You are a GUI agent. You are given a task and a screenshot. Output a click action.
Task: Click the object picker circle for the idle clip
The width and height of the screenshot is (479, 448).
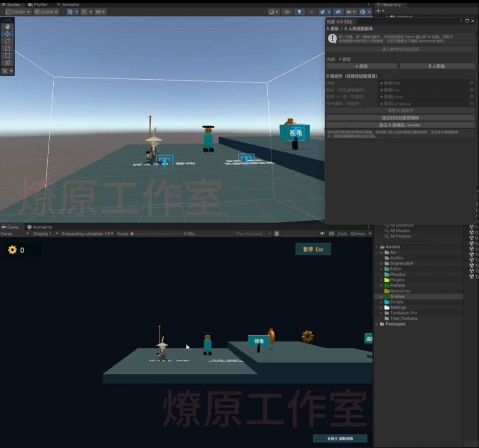tap(471, 83)
